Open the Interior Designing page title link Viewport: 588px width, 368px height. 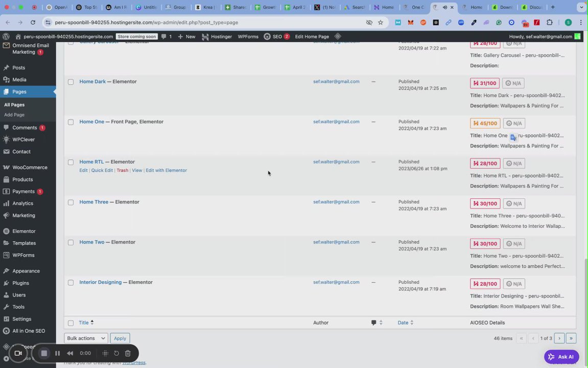click(x=101, y=282)
